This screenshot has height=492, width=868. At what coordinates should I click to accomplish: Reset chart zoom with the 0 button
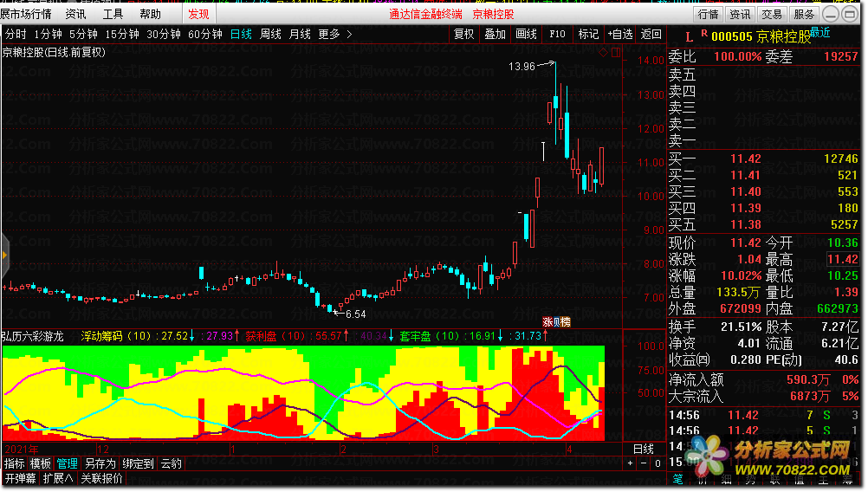(x=657, y=463)
